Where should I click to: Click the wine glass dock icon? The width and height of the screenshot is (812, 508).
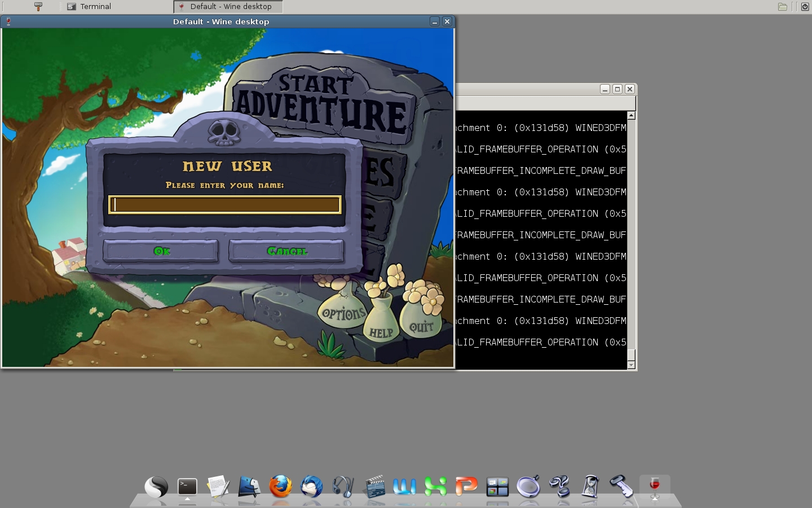tap(655, 485)
